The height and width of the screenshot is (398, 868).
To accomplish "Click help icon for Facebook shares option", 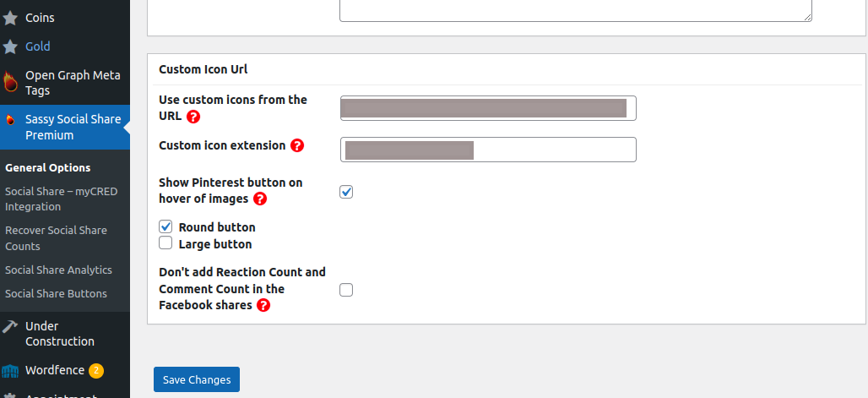I will pyautogui.click(x=263, y=305).
